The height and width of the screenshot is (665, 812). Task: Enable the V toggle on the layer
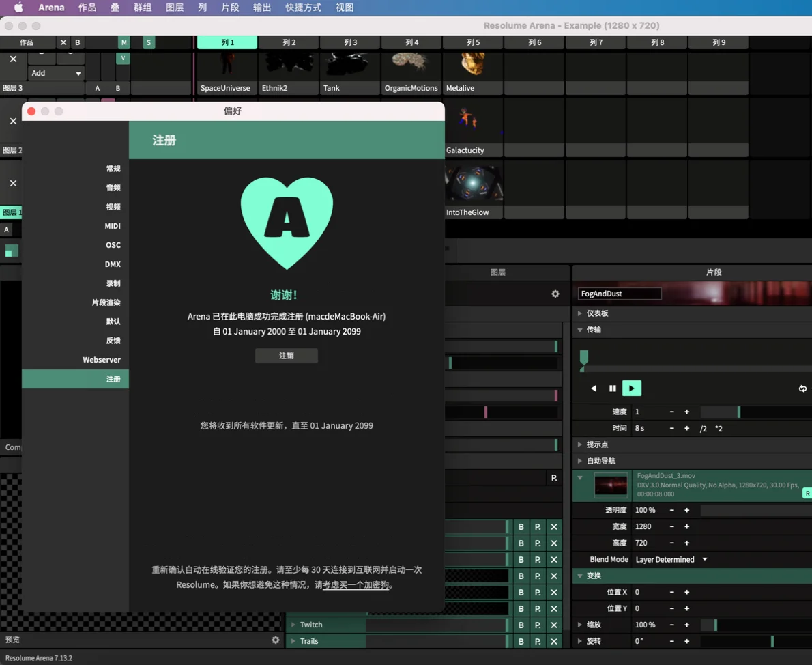(x=123, y=58)
